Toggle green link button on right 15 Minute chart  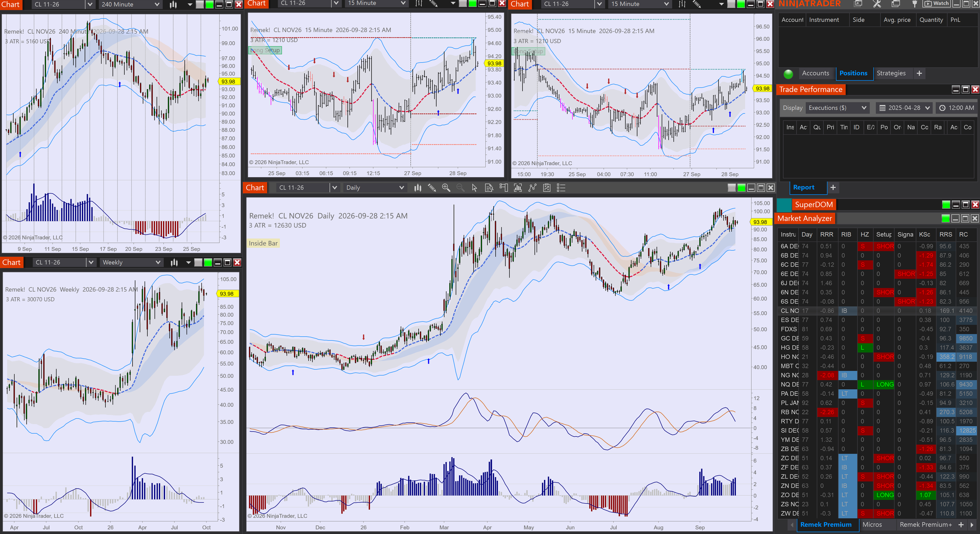741,4
